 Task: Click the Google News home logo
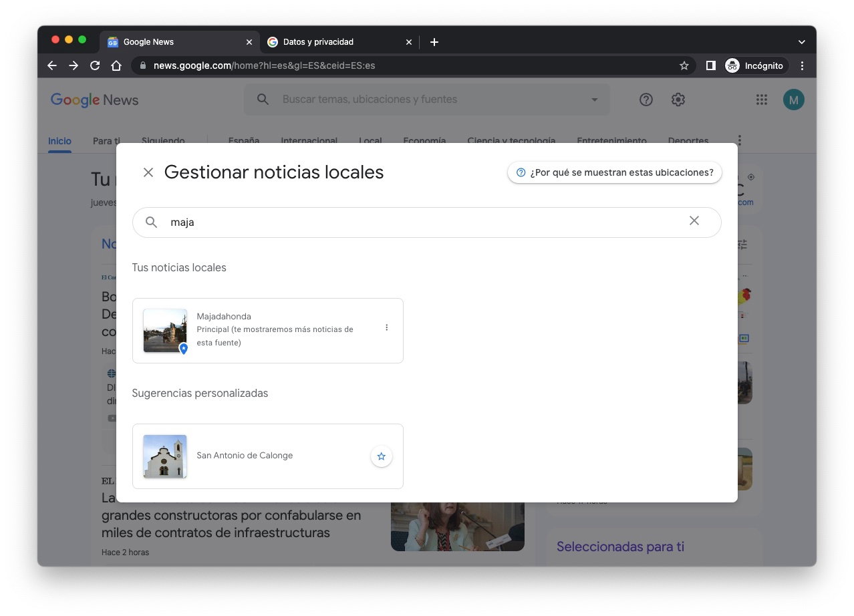94,100
